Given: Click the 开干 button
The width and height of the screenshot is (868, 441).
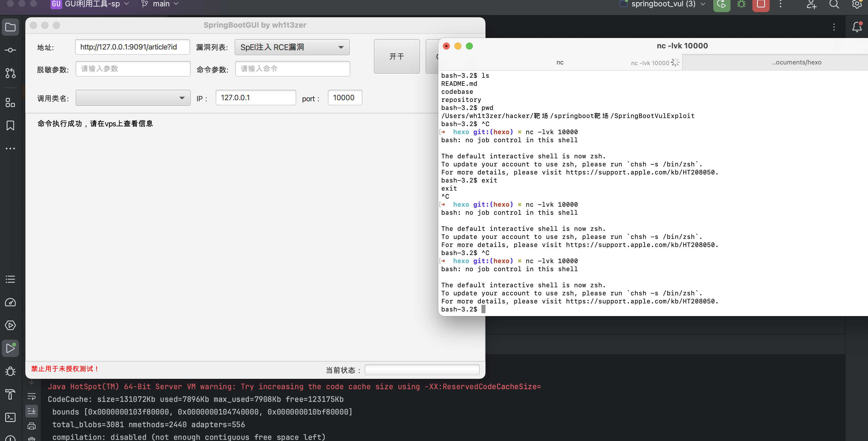Looking at the screenshot, I should click(396, 56).
